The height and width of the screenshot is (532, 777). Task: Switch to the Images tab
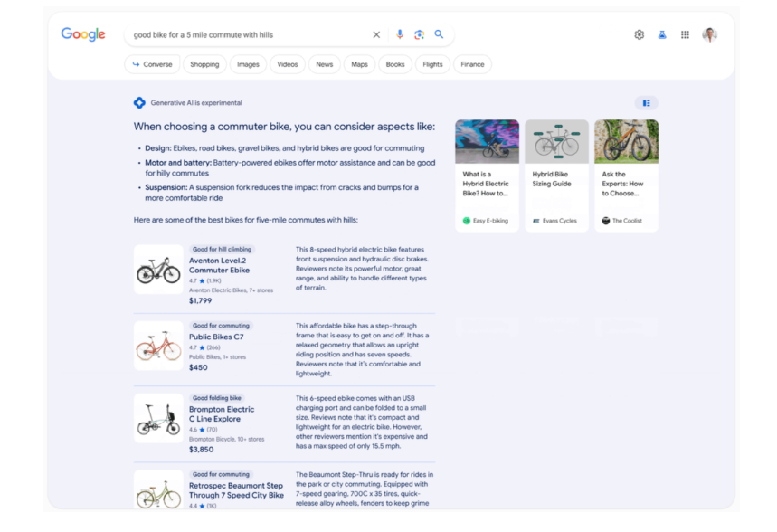[x=248, y=64]
